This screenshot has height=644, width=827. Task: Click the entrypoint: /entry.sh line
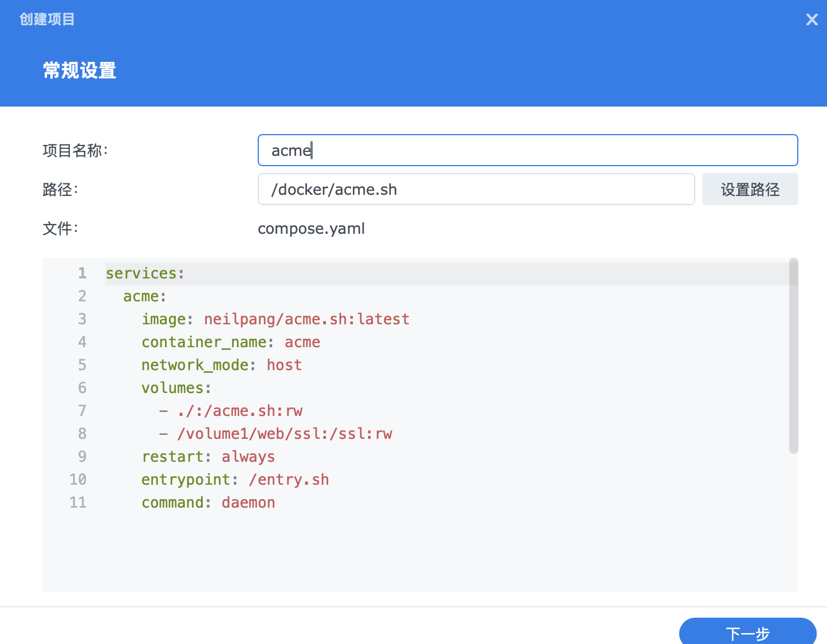(x=235, y=480)
